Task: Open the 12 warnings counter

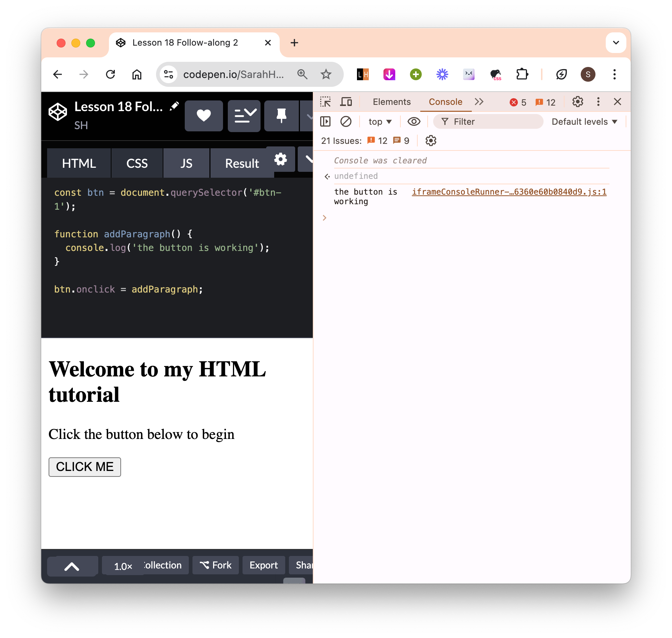Action: tap(545, 102)
